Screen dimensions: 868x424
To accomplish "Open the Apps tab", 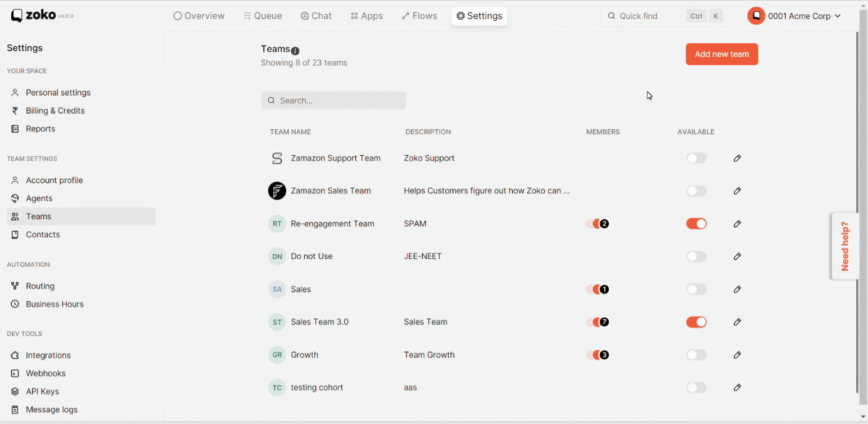I will pos(367,16).
